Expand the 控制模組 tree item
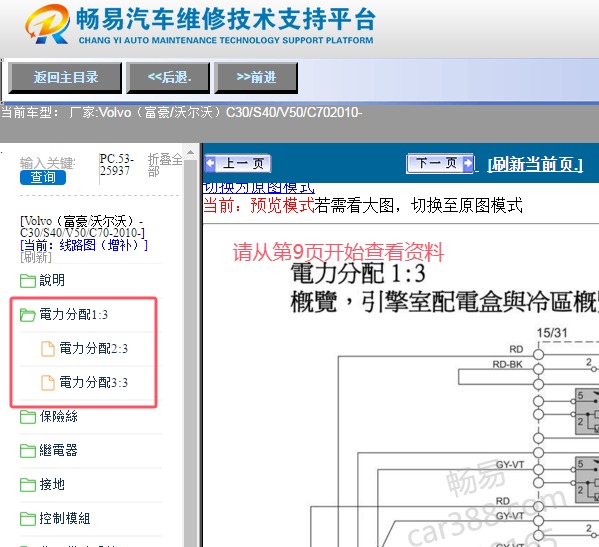 tap(65, 518)
